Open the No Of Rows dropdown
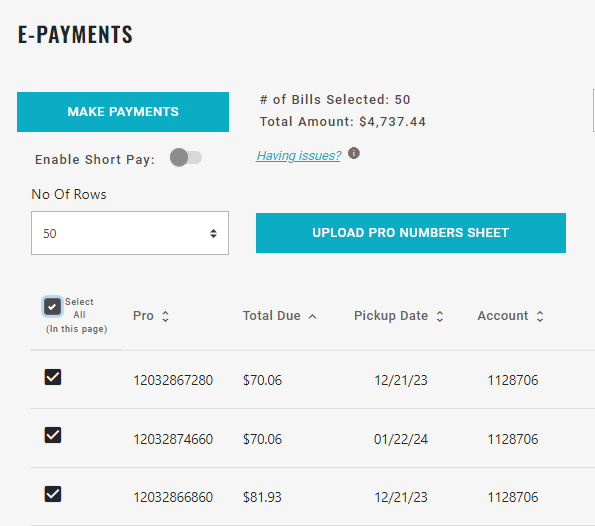Image resolution: width=595 pixels, height=526 pixels. tap(130, 233)
